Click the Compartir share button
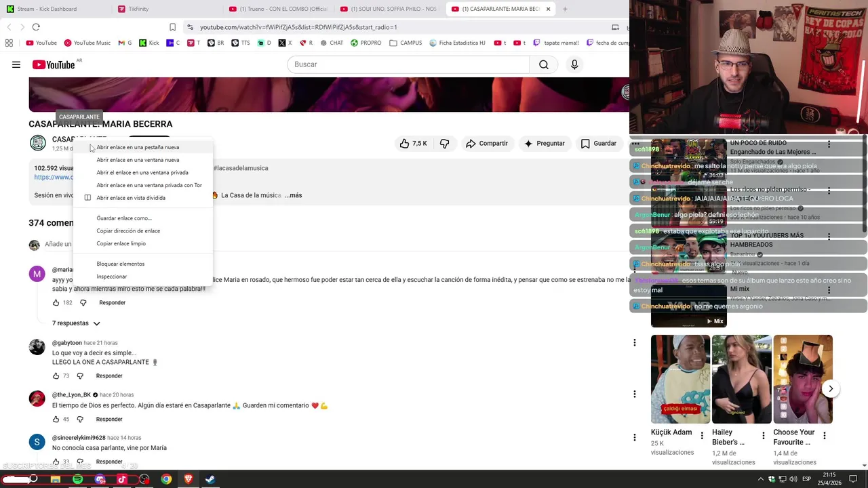This screenshot has height=488, width=868. [487, 144]
